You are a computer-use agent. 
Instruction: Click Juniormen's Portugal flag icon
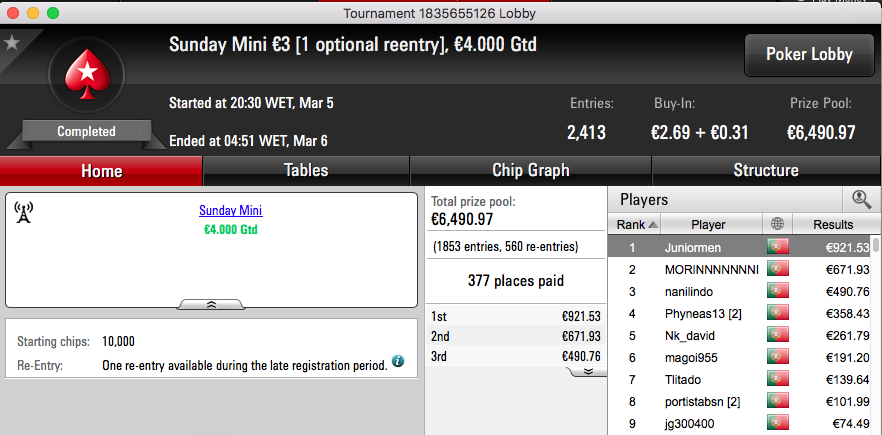tap(777, 247)
